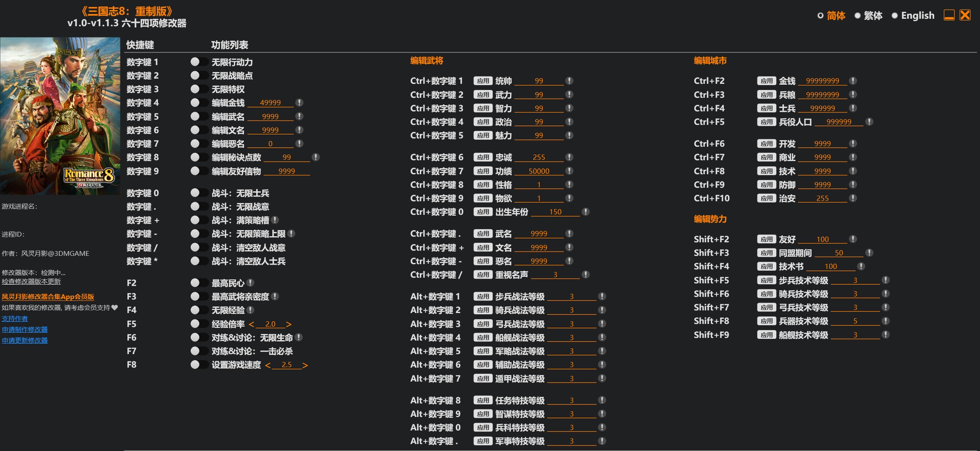This screenshot has width=980, height=451.
Task: Click info icon beside 忠诚 value
Action: coord(569,157)
